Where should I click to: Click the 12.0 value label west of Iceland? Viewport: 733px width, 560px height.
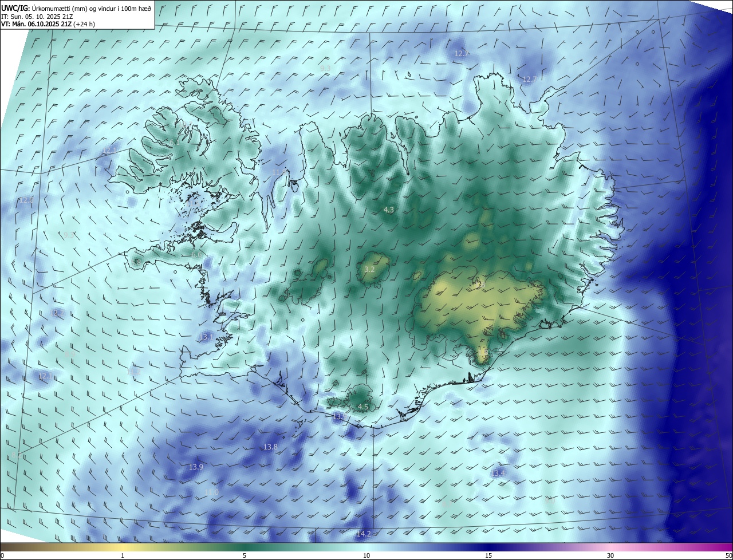[26, 200]
